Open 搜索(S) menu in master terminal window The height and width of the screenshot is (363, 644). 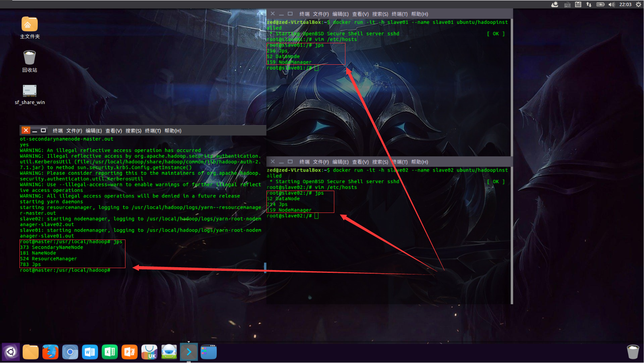pos(133,131)
